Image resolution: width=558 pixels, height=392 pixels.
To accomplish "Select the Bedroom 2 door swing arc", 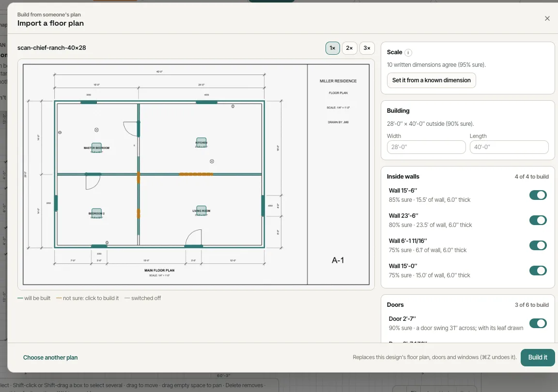I will [x=93, y=182].
